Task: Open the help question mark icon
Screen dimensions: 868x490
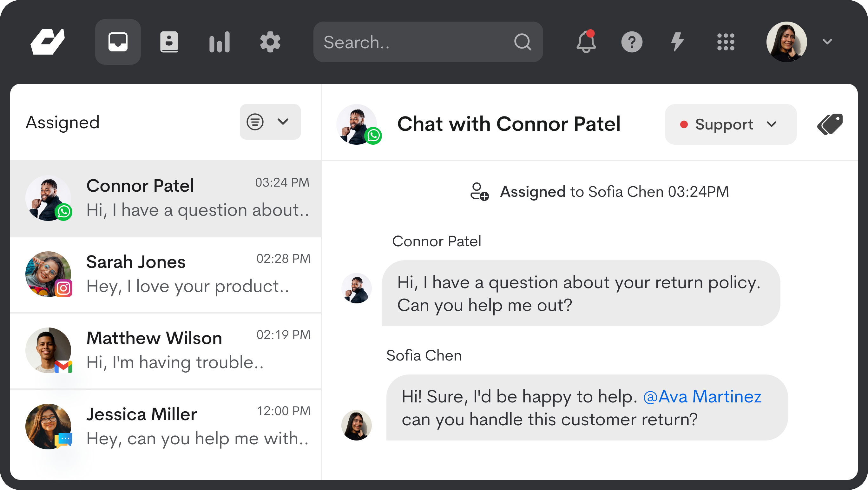Action: pyautogui.click(x=632, y=42)
